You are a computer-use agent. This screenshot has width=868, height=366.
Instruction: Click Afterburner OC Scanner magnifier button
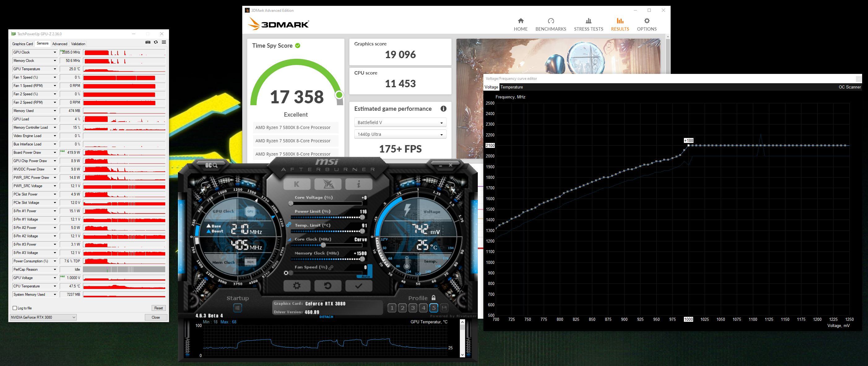point(212,165)
